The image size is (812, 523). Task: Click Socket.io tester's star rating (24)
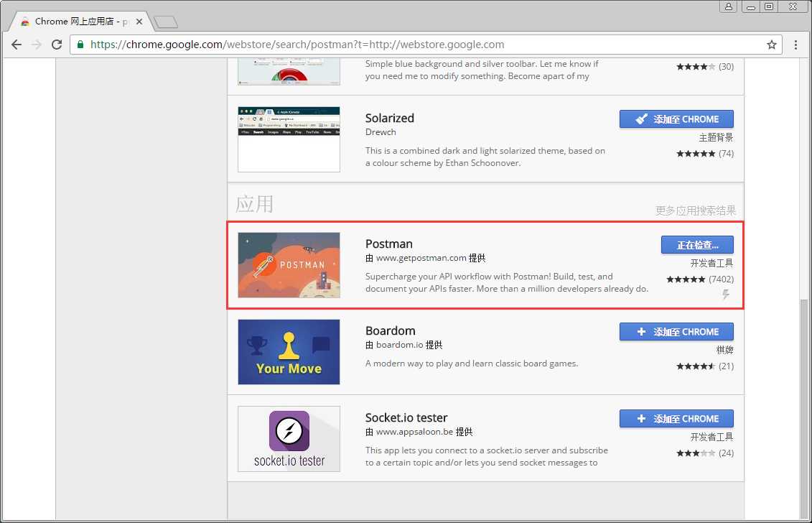pyautogui.click(x=705, y=453)
